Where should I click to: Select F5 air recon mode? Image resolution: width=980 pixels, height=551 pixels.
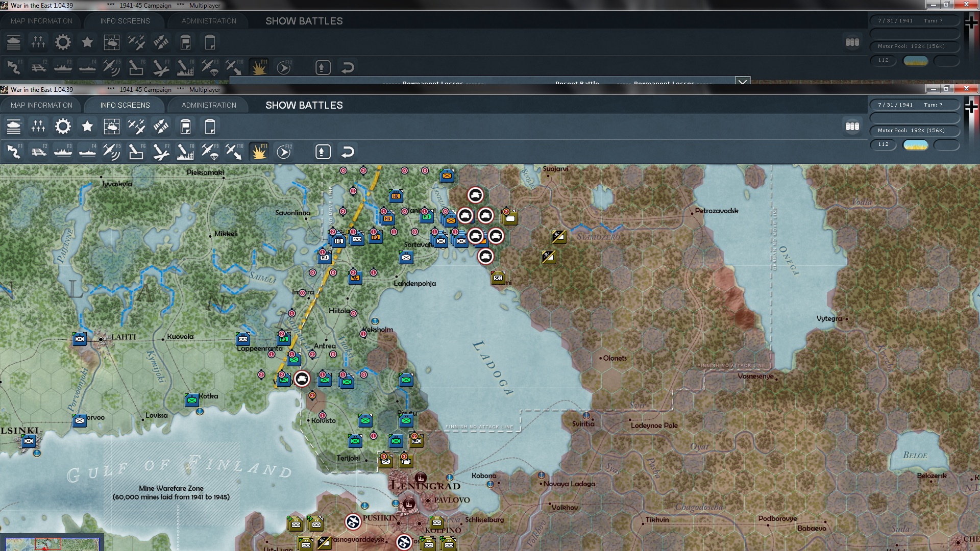(x=112, y=152)
